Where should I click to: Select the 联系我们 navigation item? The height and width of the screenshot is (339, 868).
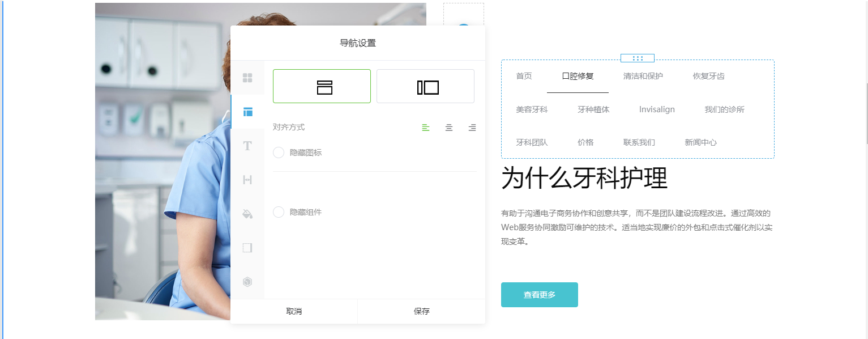point(639,142)
